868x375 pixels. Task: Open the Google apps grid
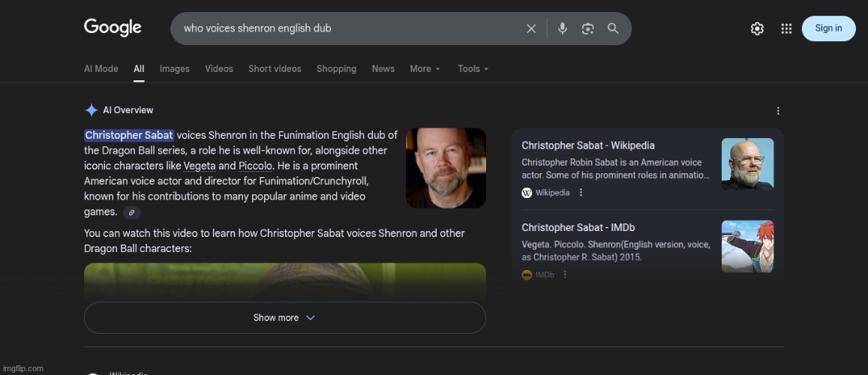click(786, 28)
